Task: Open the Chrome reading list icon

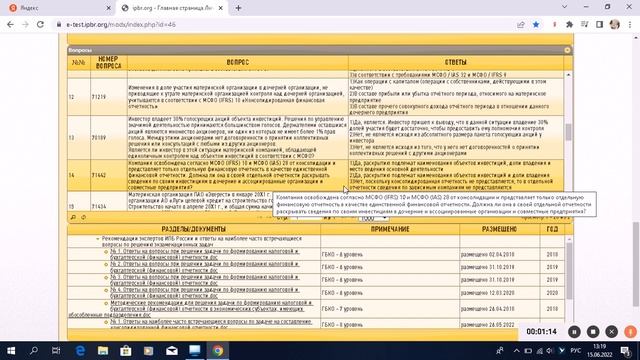Action: click(x=584, y=25)
